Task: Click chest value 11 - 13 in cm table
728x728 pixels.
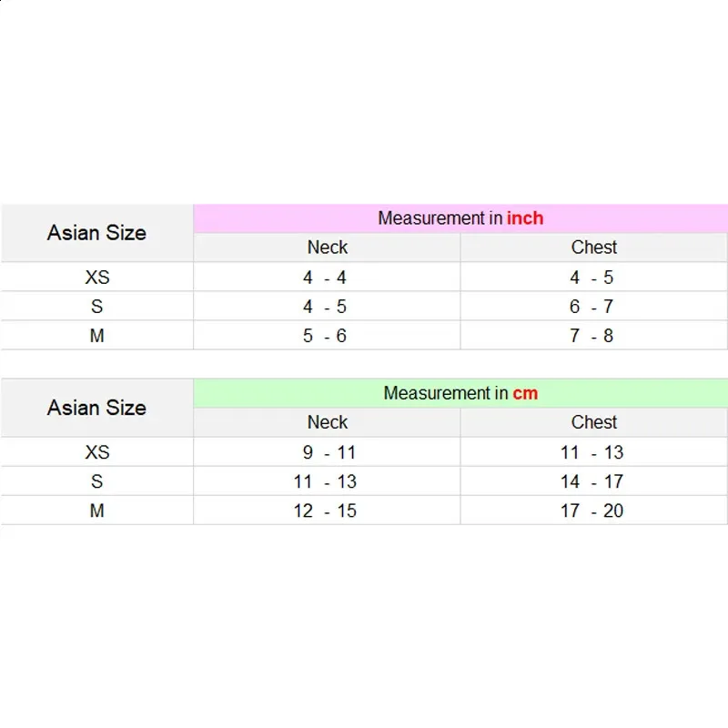Action: tap(591, 452)
